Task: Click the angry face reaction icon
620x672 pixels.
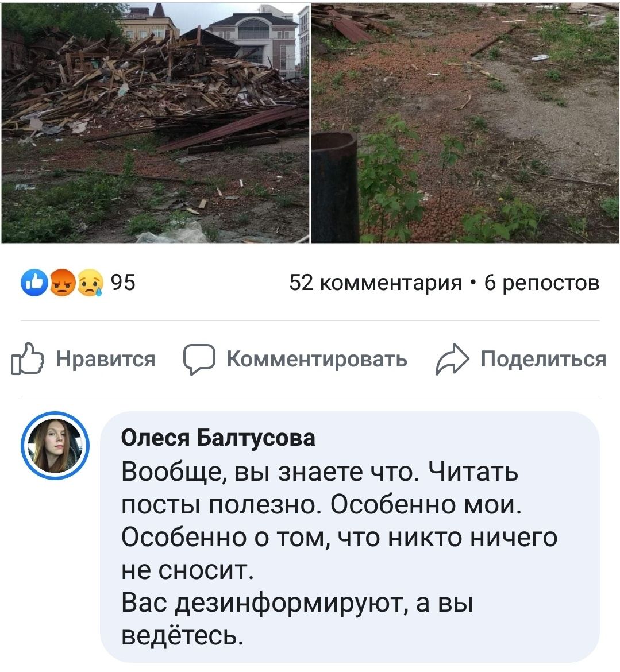Action: pos(63,283)
